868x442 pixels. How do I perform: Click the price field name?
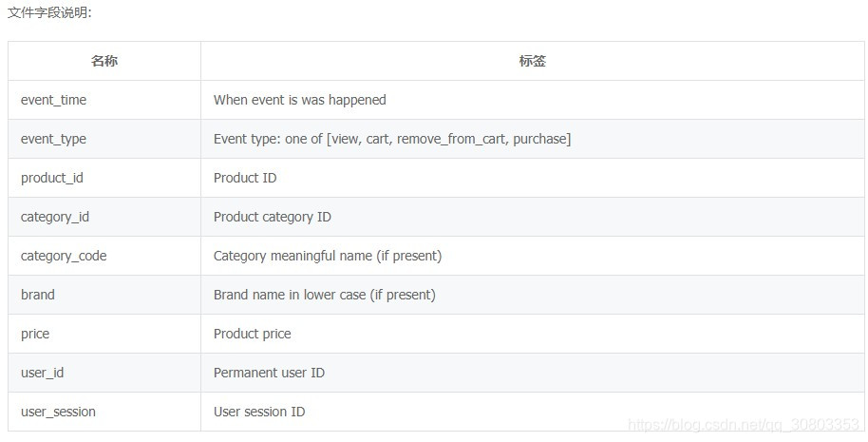coord(35,334)
